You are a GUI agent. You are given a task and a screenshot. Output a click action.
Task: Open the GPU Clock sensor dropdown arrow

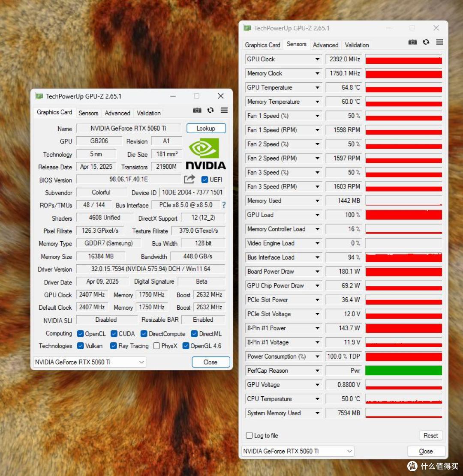317,59
